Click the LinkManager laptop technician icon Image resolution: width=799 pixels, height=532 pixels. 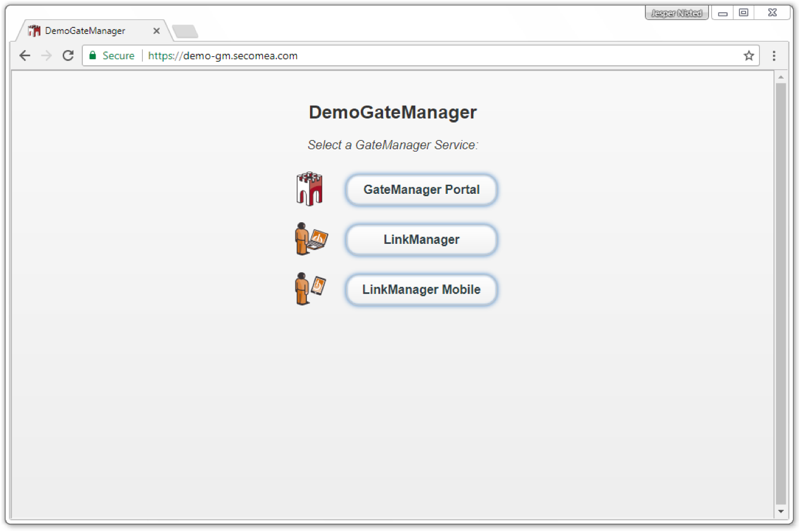(x=311, y=239)
